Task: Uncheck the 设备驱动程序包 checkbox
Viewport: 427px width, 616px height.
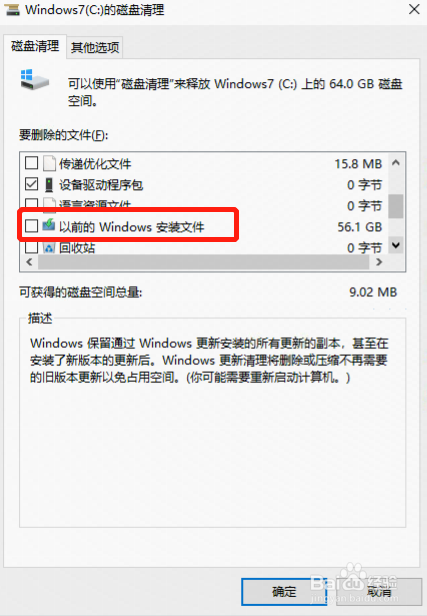Action: (31, 184)
